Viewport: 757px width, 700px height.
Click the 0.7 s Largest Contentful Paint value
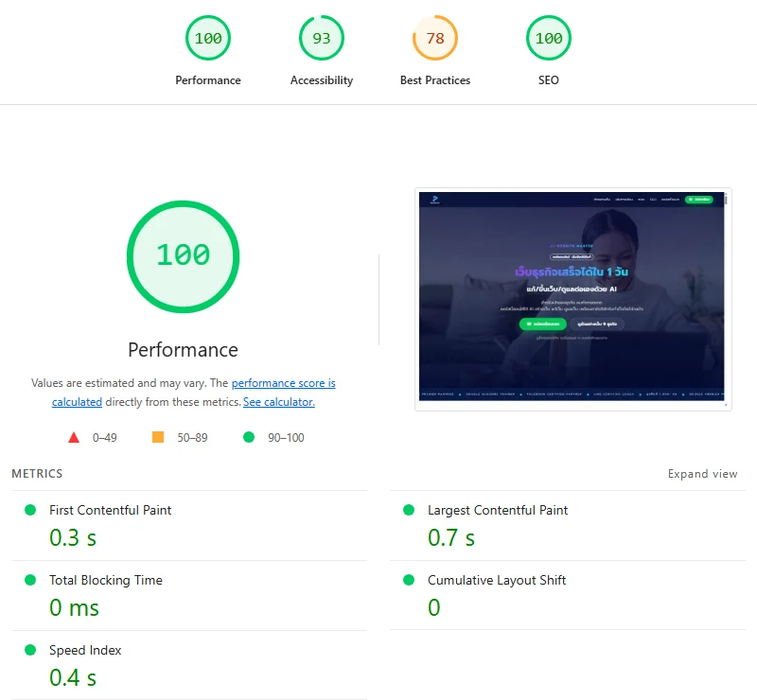pos(451,538)
